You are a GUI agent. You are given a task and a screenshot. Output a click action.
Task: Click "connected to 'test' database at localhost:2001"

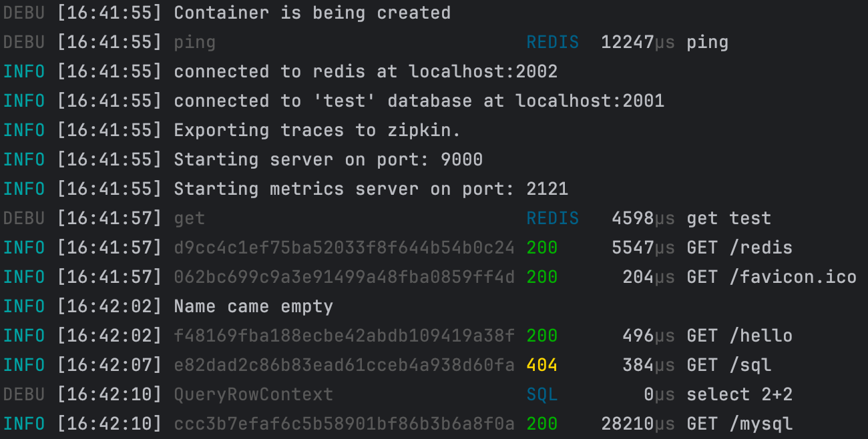419,101
